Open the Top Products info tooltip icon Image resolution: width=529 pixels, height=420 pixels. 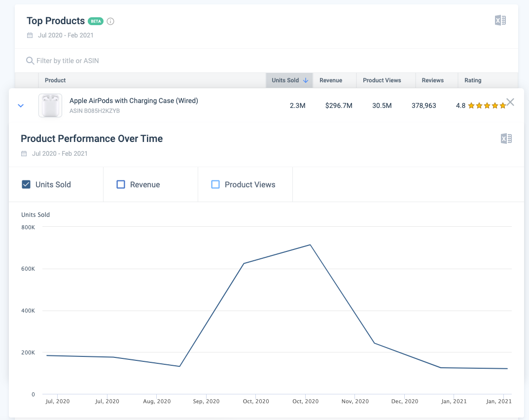click(110, 21)
